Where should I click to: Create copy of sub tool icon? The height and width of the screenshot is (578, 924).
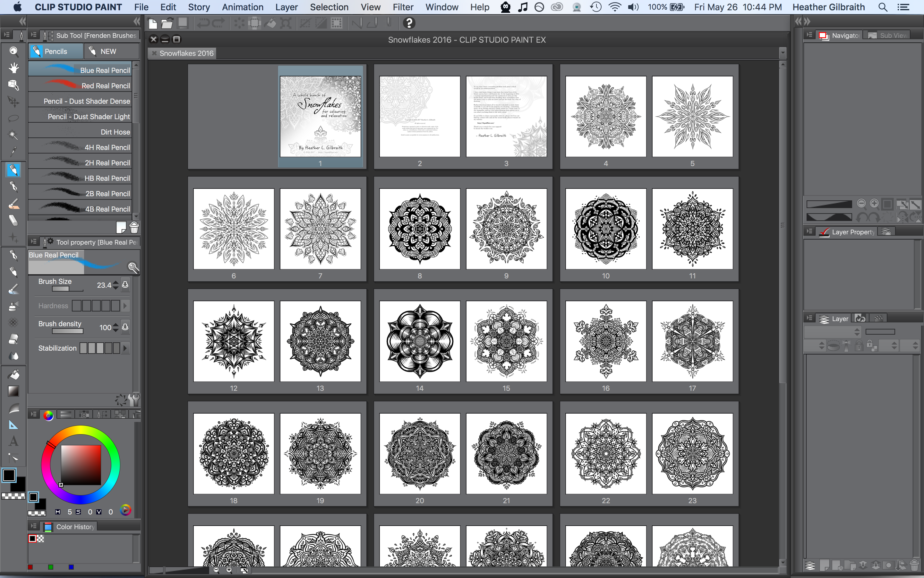point(121,227)
